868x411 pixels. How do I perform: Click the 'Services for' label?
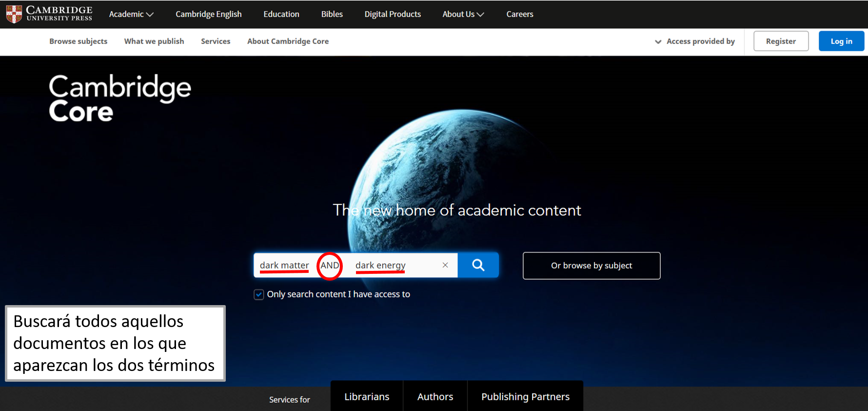tap(290, 400)
